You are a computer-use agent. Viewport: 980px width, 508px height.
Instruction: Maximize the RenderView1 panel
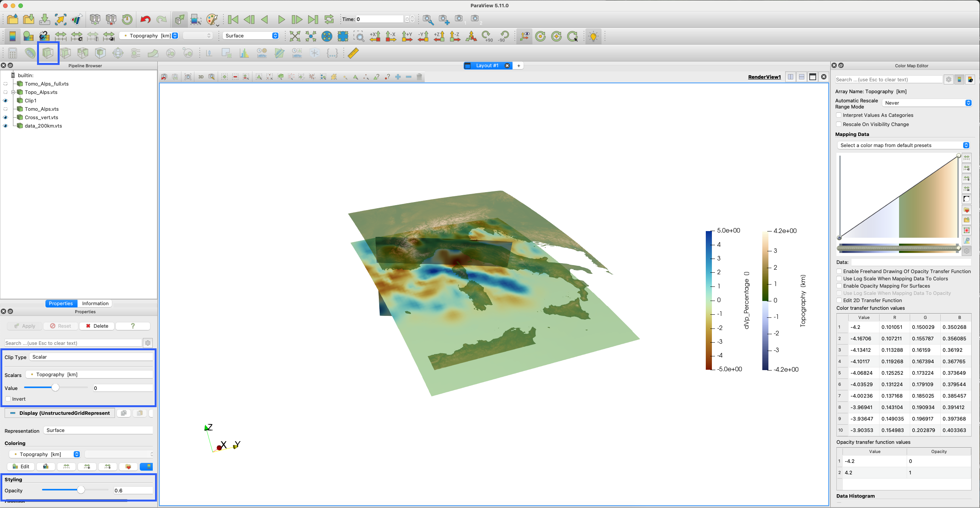pos(813,77)
